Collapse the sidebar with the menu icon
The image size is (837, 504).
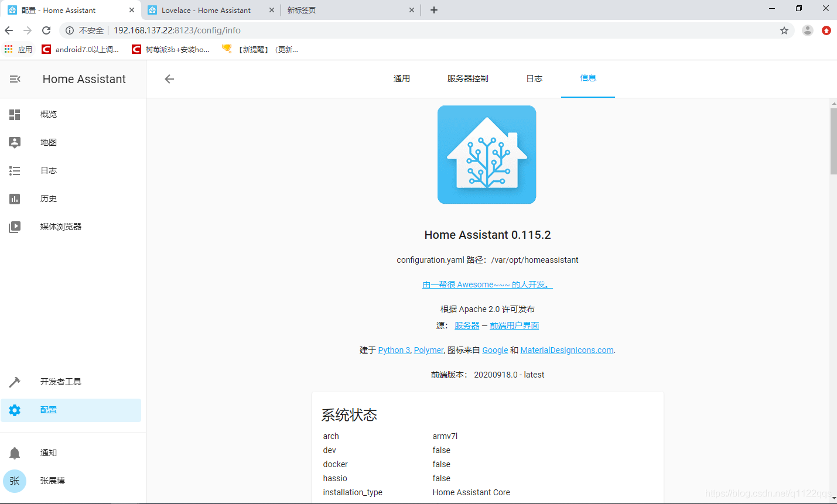pyautogui.click(x=15, y=79)
